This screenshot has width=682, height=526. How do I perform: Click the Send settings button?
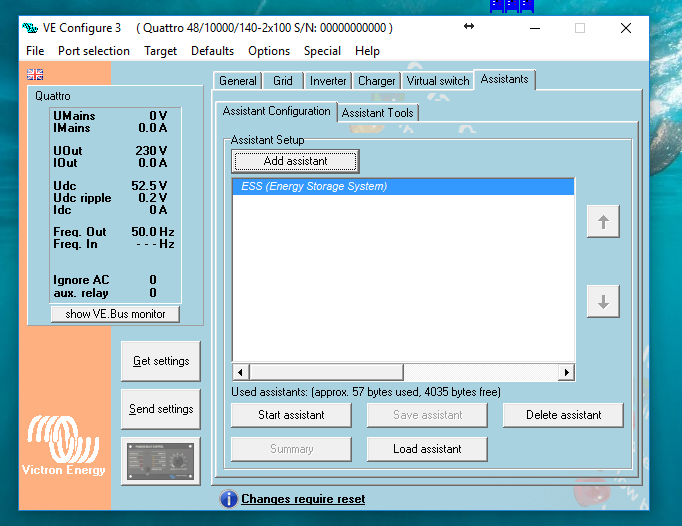(x=160, y=409)
